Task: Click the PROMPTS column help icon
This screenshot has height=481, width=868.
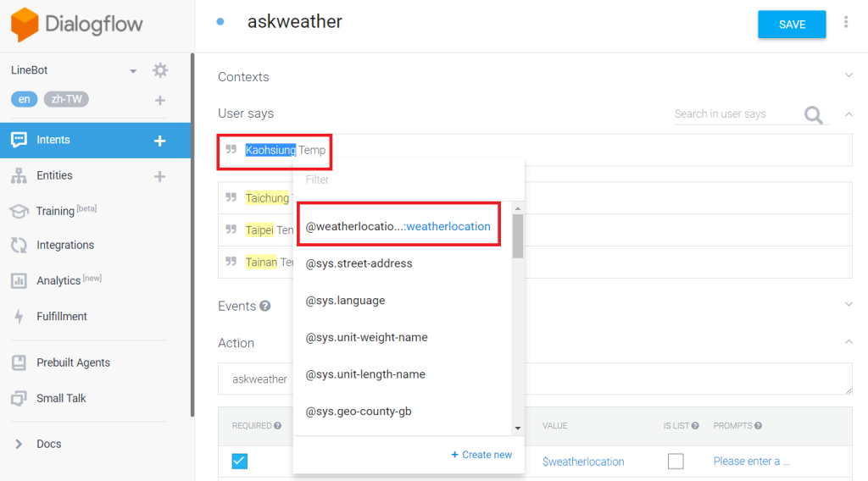Action: click(759, 426)
